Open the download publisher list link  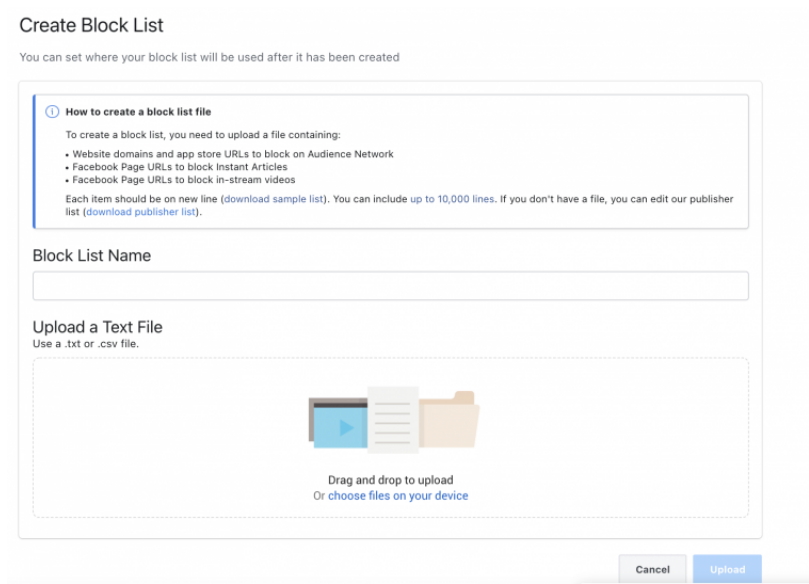(x=141, y=212)
